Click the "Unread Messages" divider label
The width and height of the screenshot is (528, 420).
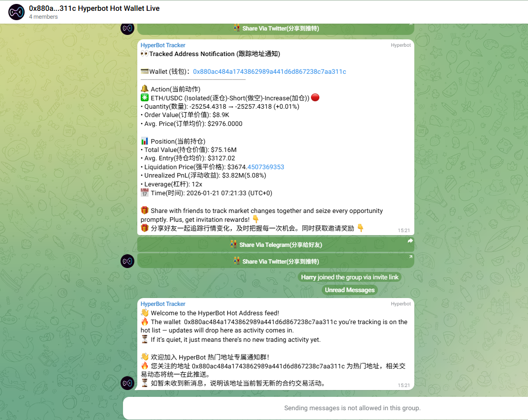tap(350, 290)
